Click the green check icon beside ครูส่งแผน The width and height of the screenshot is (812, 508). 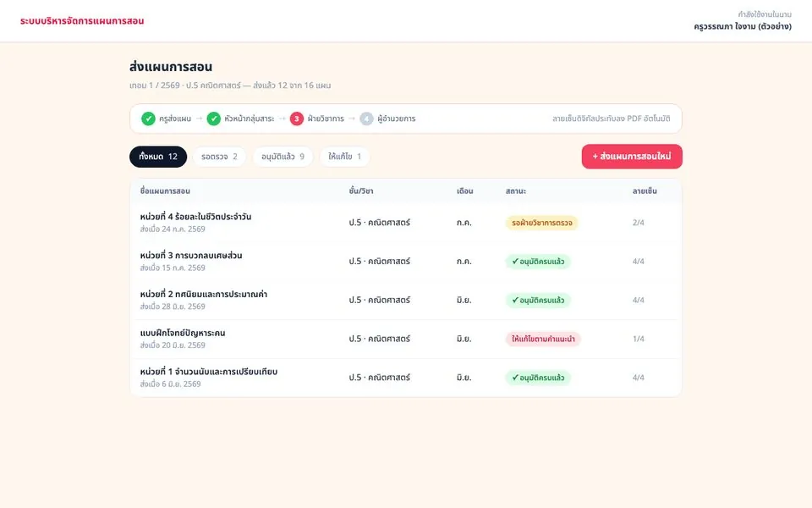[148, 119]
